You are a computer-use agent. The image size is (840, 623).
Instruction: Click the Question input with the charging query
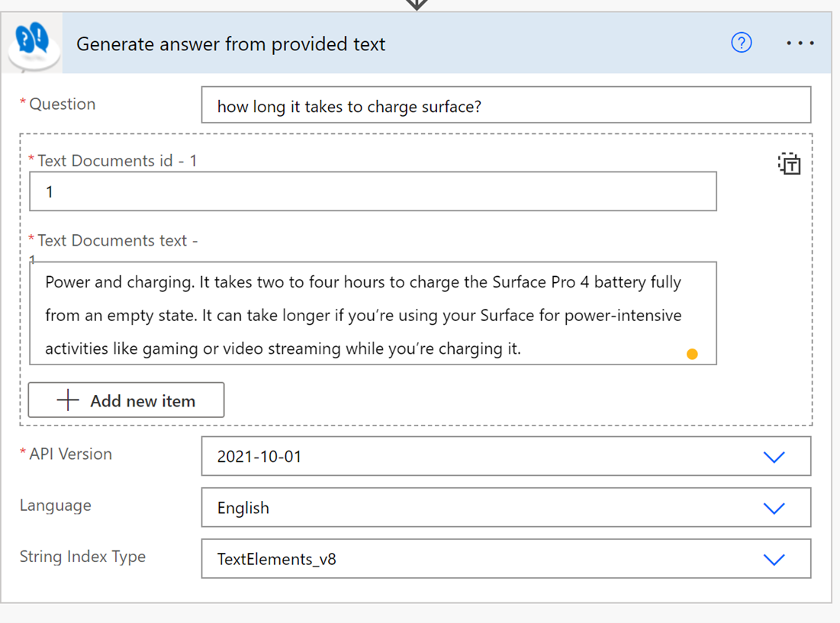505,105
